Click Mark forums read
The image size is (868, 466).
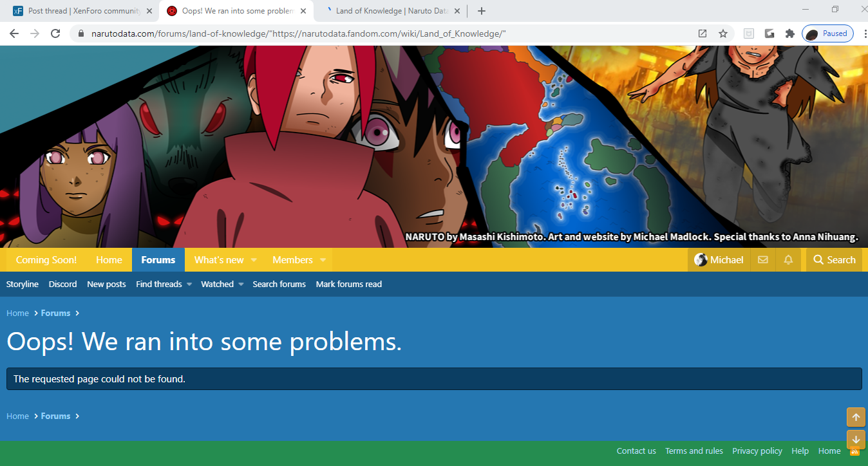(349, 284)
